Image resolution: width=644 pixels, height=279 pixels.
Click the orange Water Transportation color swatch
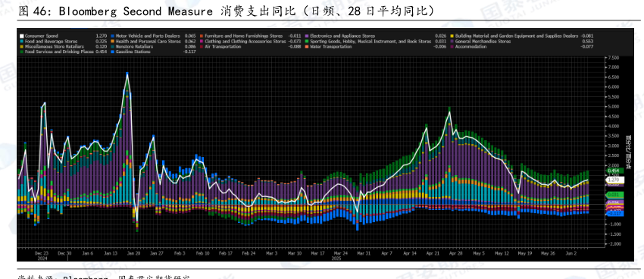pos(307,47)
